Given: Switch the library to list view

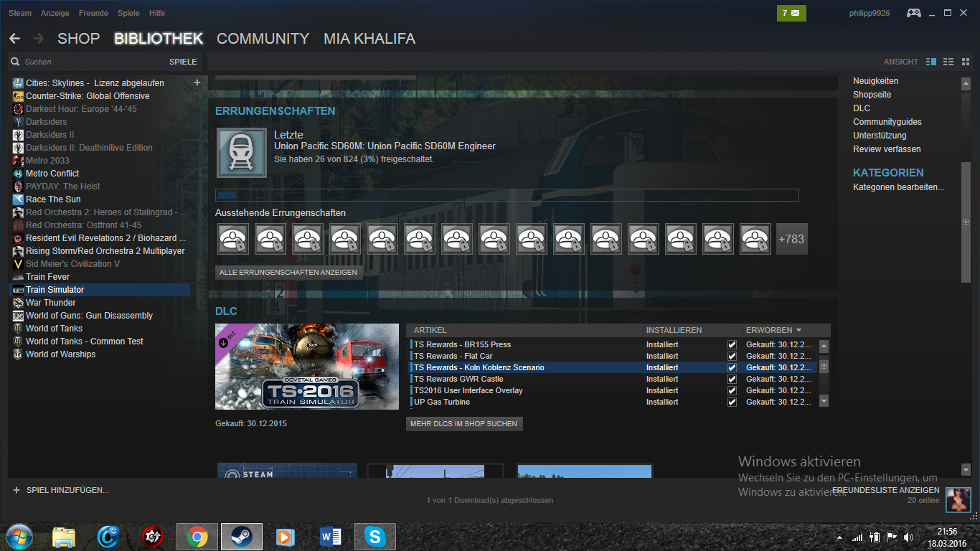Looking at the screenshot, I should coord(948,62).
